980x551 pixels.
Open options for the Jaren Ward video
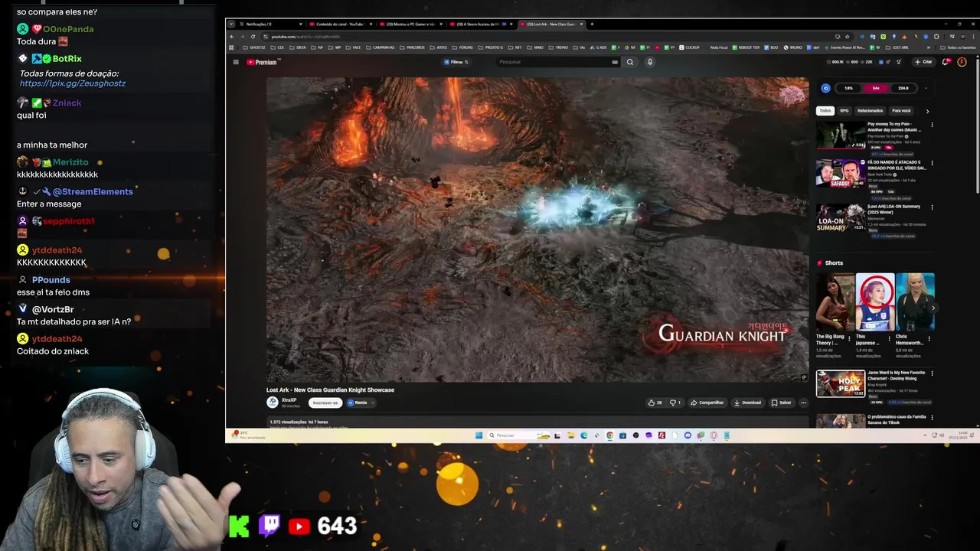tap(932, 373)
